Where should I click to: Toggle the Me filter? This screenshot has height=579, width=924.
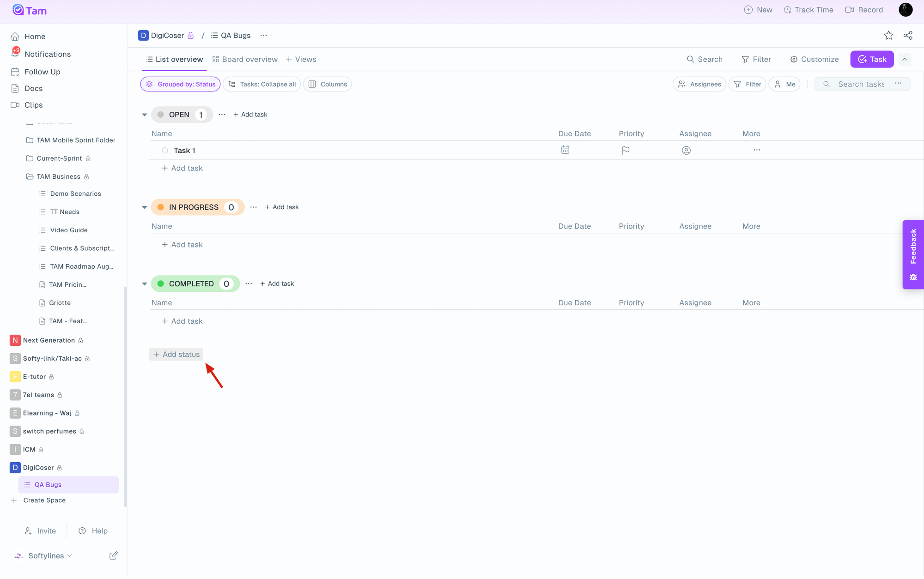coord(784,84)
